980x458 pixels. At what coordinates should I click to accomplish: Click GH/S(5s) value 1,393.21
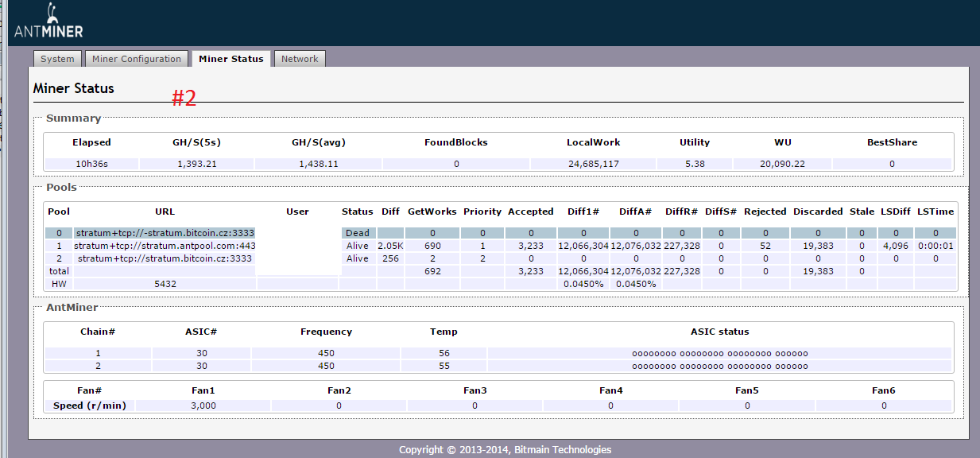coord(197,164)
